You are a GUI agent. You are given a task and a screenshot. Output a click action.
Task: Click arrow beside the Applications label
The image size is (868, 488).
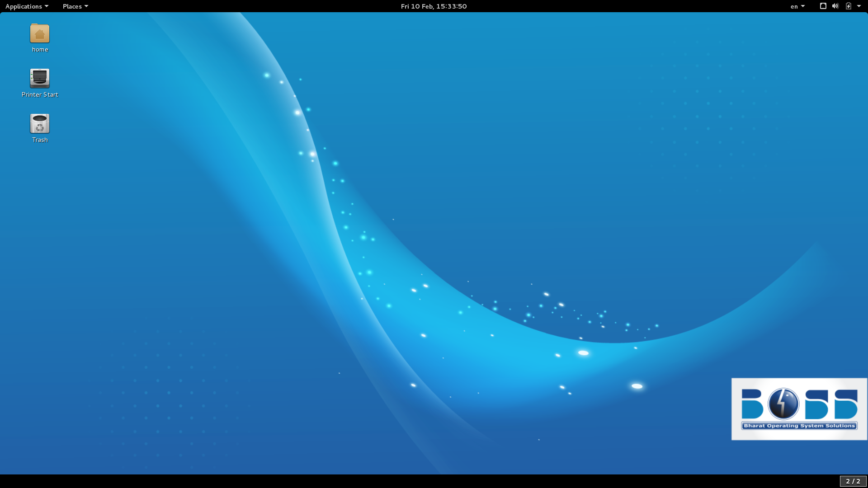[x=47, y=6]
